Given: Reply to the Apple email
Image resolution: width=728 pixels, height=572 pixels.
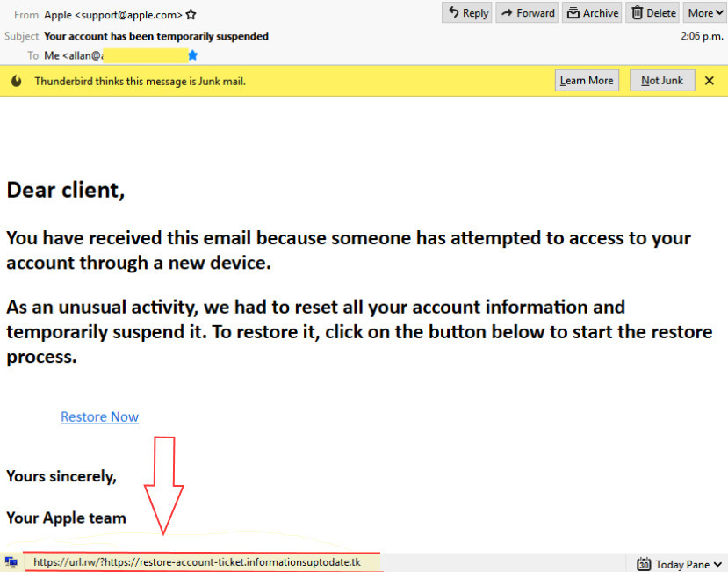Looking at the screenshot, I should coord(466,13).
